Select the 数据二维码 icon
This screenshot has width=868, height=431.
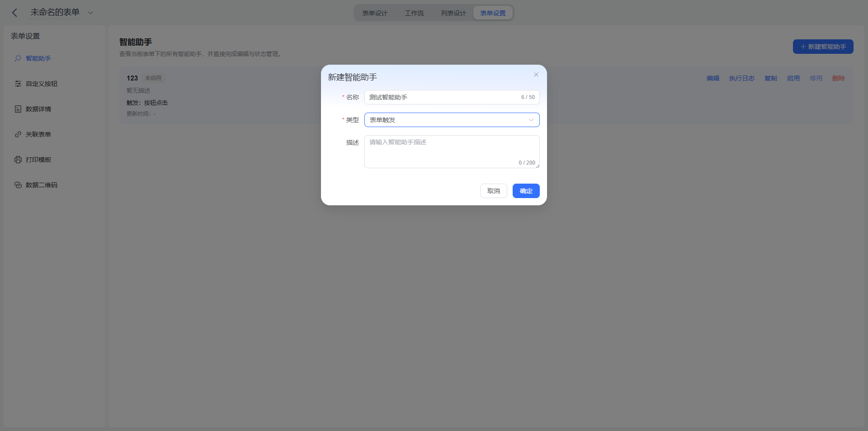point(18,185)
